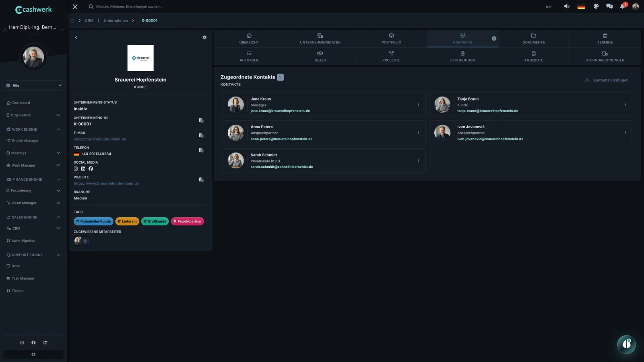The image size is (644, 362).
Task: Open company settings gear icon
Action: point(204,37)
